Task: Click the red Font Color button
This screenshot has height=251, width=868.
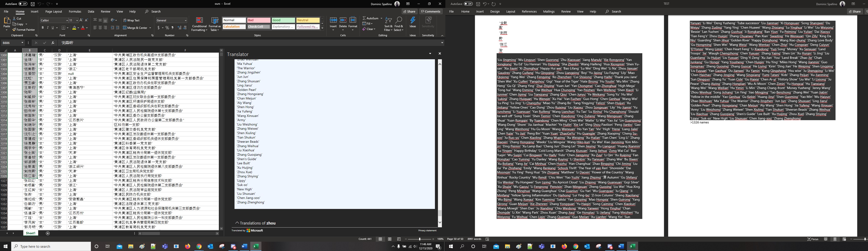Action: pyautogui.click(x=83, y=28)
